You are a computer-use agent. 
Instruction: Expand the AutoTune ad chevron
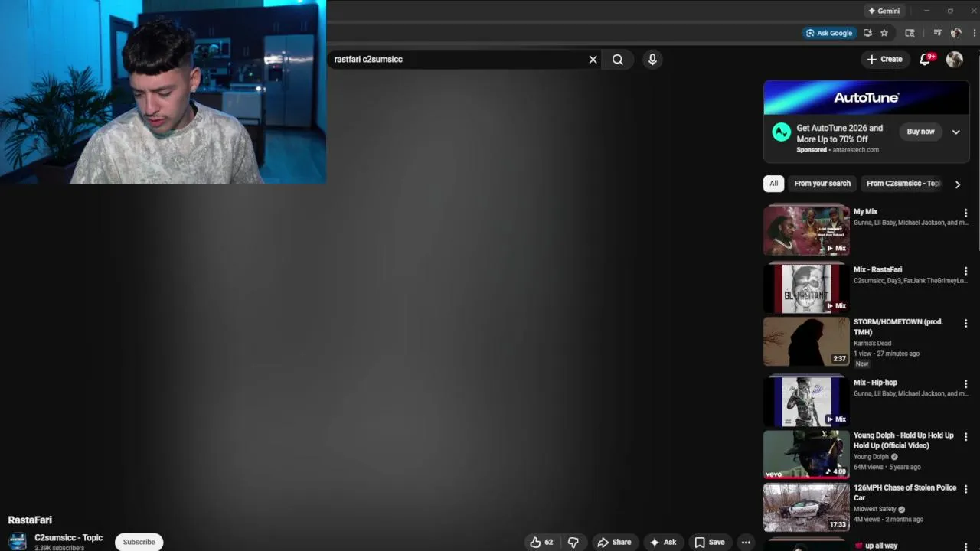(955, 132)
